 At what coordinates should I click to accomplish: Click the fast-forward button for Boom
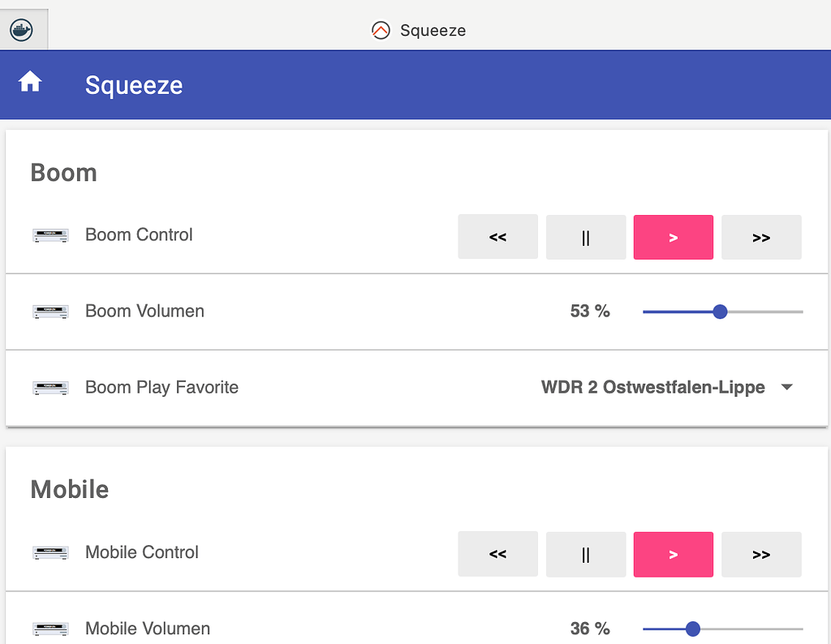(760, 237)
